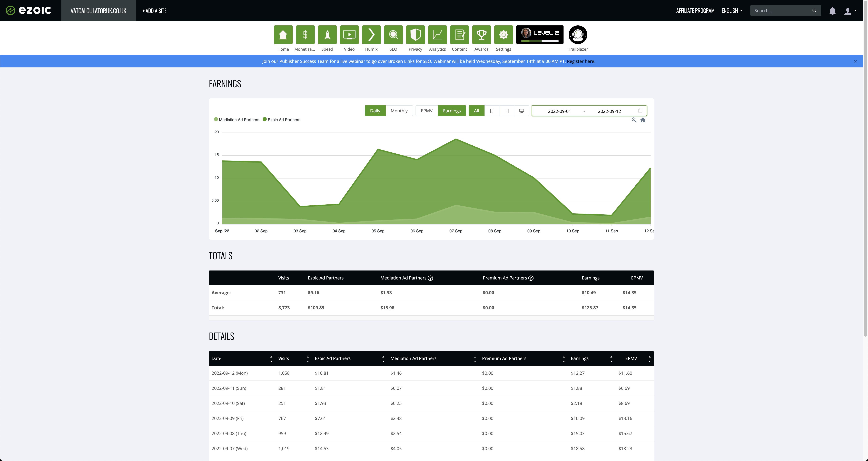This screenshot has width=868, height=461.
Task: Open Mediation Ad Partners help icon
Action: (430, 278)
